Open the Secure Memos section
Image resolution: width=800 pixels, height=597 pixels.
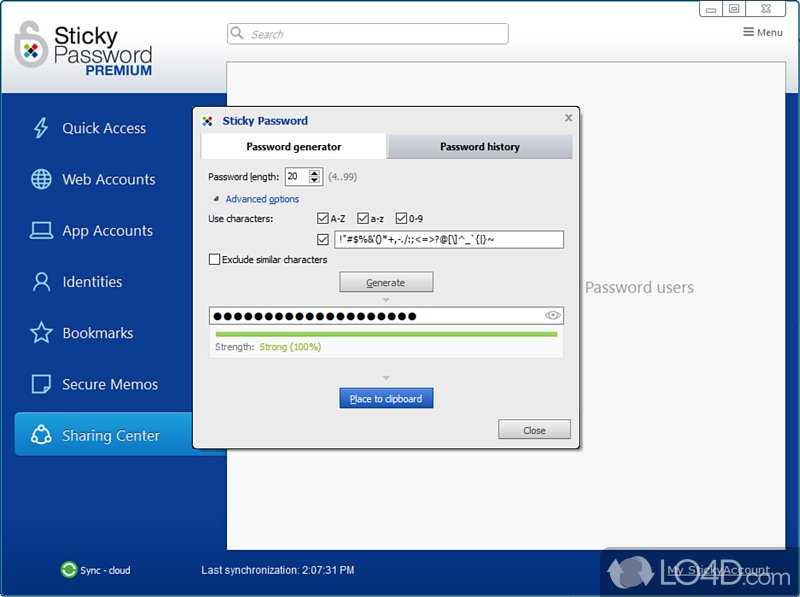[110, 384]
